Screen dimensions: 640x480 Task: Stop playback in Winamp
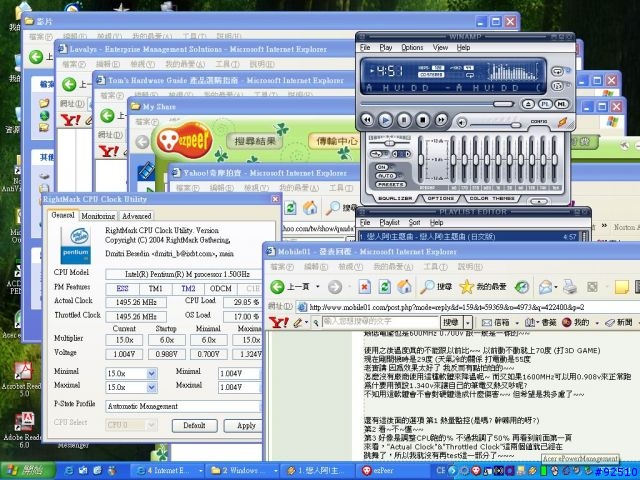423,120
